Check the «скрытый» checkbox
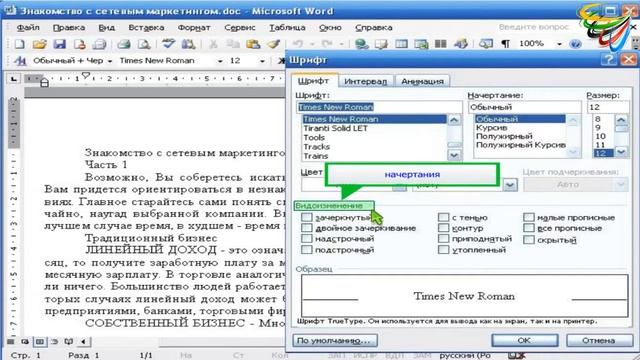640x360 pixels. click(x=529, y=240)
